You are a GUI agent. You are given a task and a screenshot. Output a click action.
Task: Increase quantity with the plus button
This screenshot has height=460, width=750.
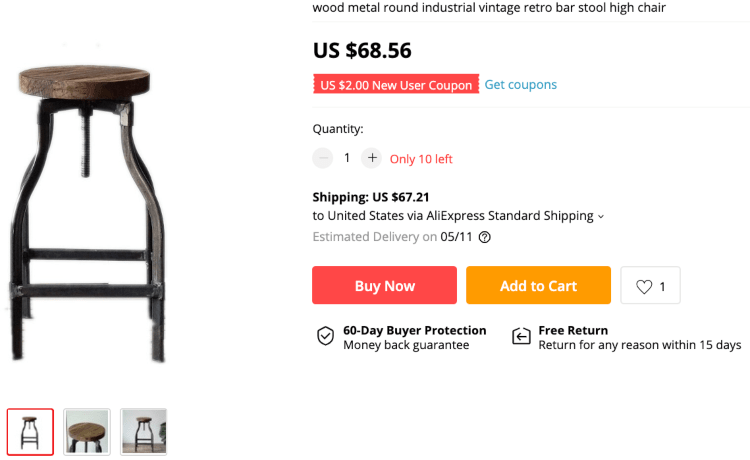point(372,158)
